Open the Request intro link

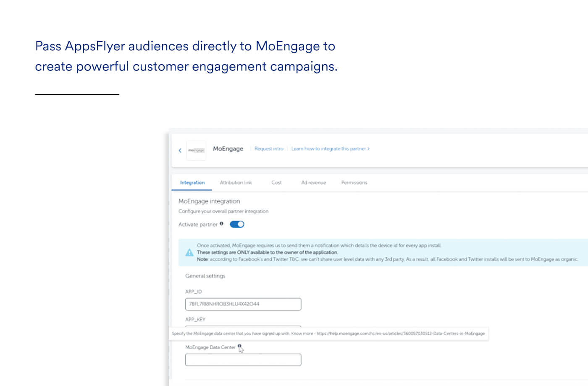[x=269, y=149]
